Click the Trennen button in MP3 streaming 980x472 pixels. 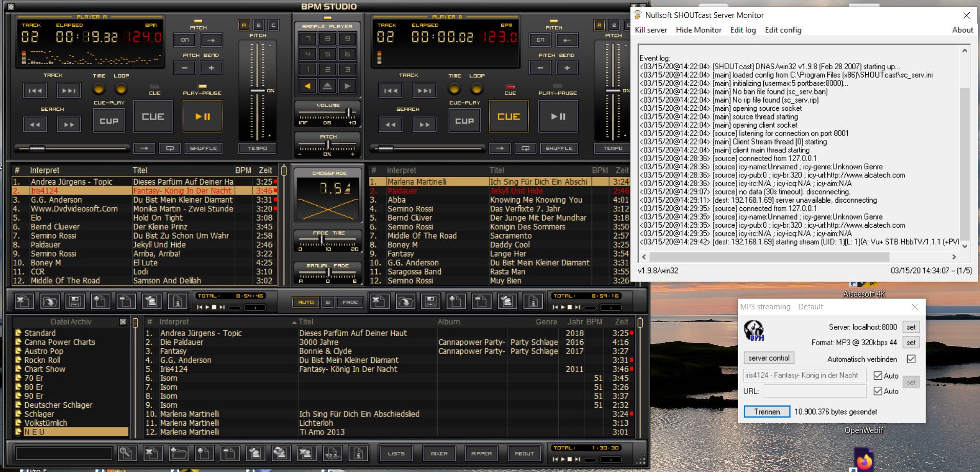tap(767, 411)
